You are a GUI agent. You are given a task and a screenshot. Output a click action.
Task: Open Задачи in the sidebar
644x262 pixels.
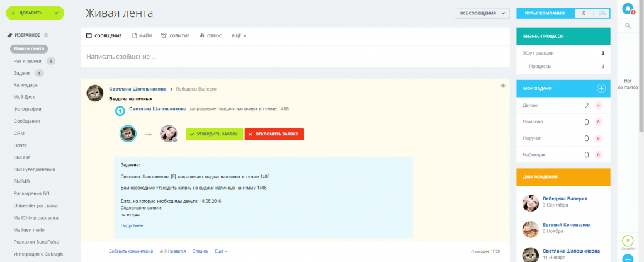[x=21, y=73]
